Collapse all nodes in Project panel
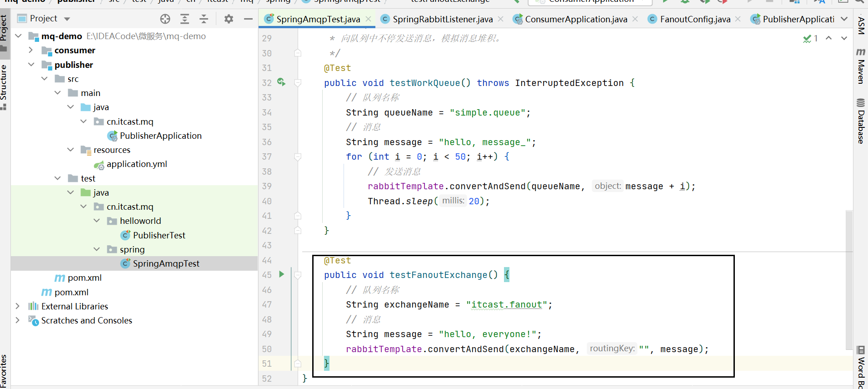The height and width of the screenshot is (389, 868). (x=204, y=19)
